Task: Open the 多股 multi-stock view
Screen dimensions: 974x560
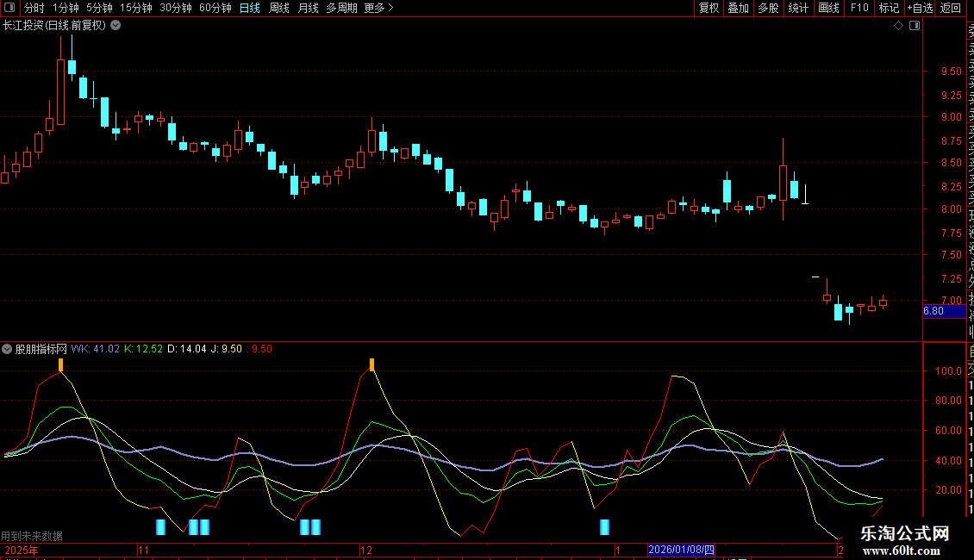Action: point(768,8)
